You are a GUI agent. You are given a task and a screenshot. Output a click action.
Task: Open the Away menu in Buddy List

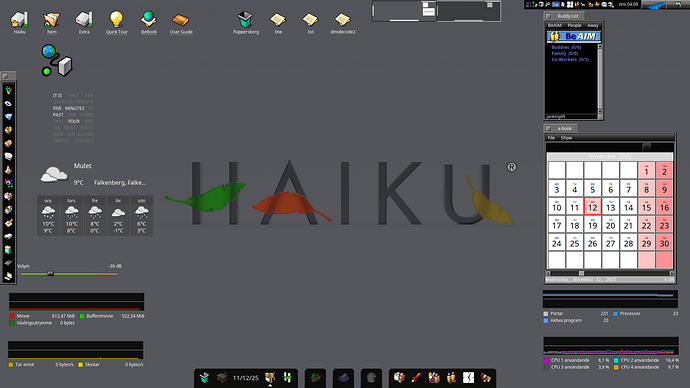[x=593, y=26]
